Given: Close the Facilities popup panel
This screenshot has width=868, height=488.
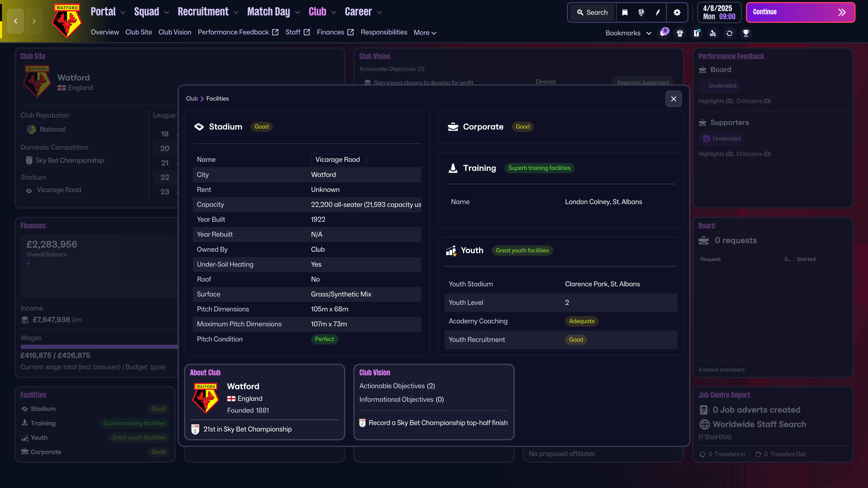Looking at the screenshot, I should tap(674, 99).
